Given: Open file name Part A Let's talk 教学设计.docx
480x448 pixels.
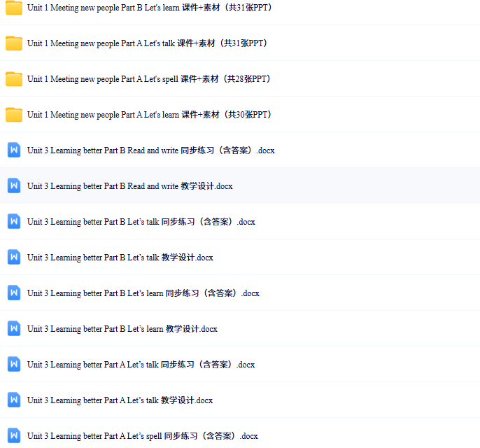Looking at the screenshot, I should 120,400.
